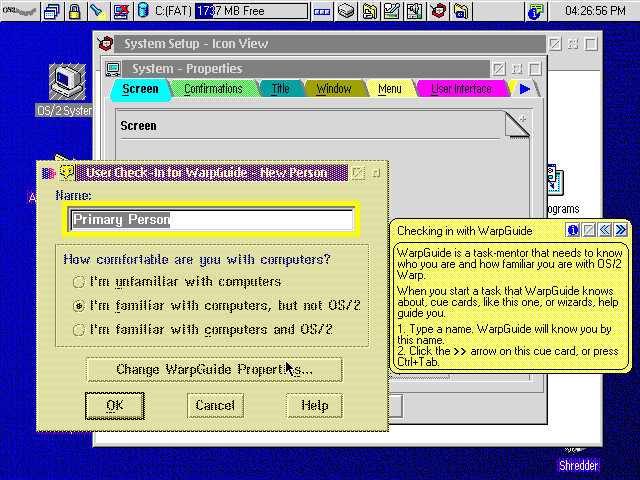Viewport: 640px width, 480px height.
Task: Click the information icon in WarpCenter
Action: tap(536, 11)
